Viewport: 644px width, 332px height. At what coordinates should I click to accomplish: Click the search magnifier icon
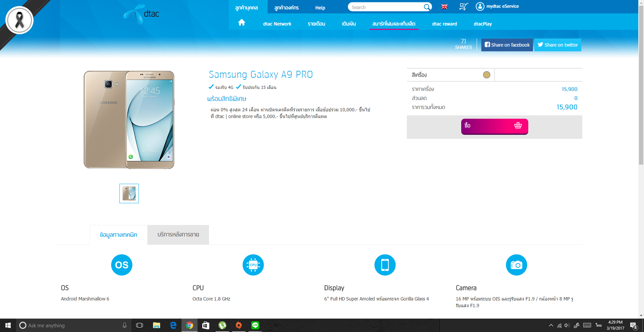click(427, 7)
